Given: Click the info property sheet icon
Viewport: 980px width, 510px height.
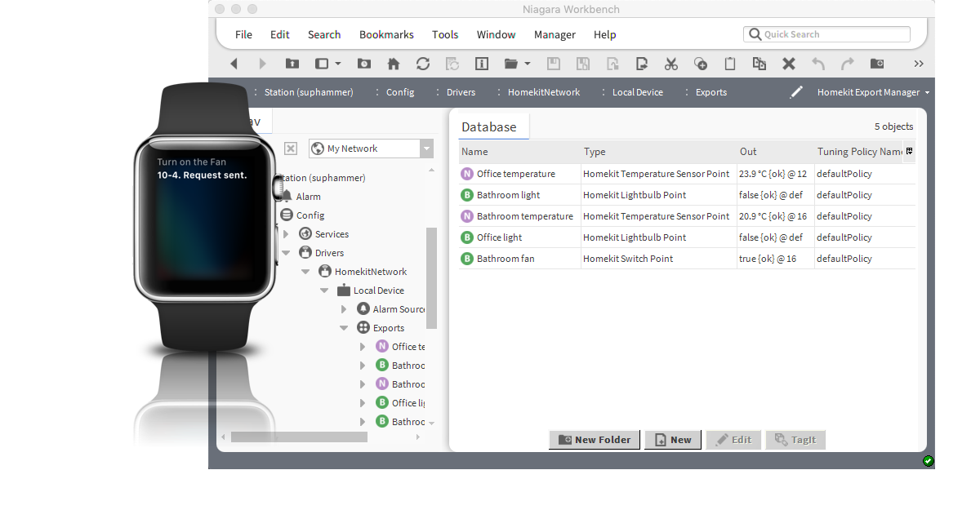Looking at the screenshot, I should click(x=482, y=64).
